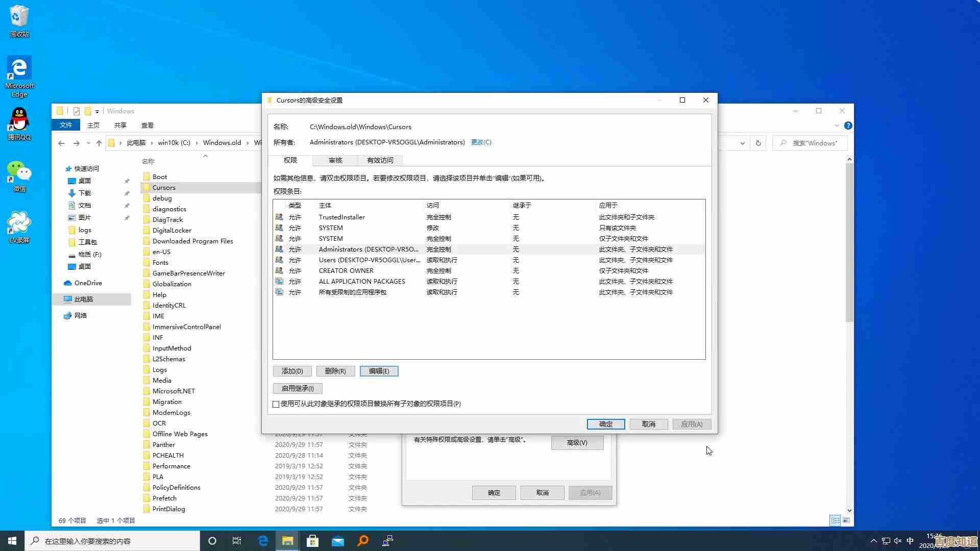
Task: Click the 更改(C) owner link
Action: (481, 142)
